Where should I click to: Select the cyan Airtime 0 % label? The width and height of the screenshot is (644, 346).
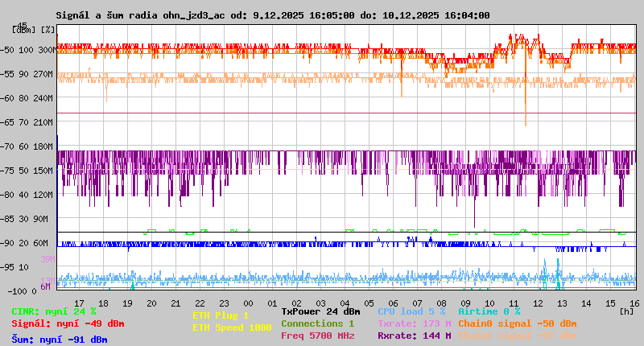(x=489, y=311)
